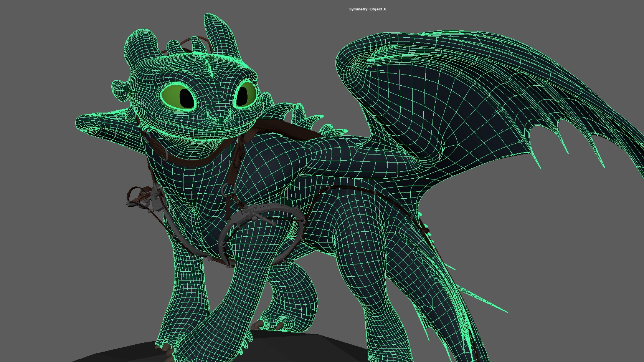644x362 pixels.
Task: Select the dragon's smaller green eye on right
Action: pos(245,93)
